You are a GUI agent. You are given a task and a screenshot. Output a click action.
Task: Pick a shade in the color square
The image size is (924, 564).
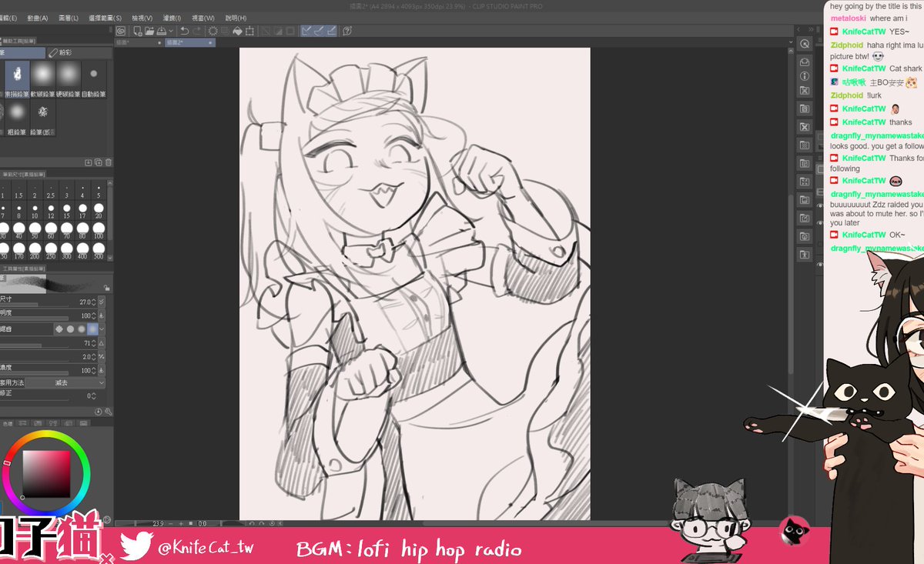47,474
